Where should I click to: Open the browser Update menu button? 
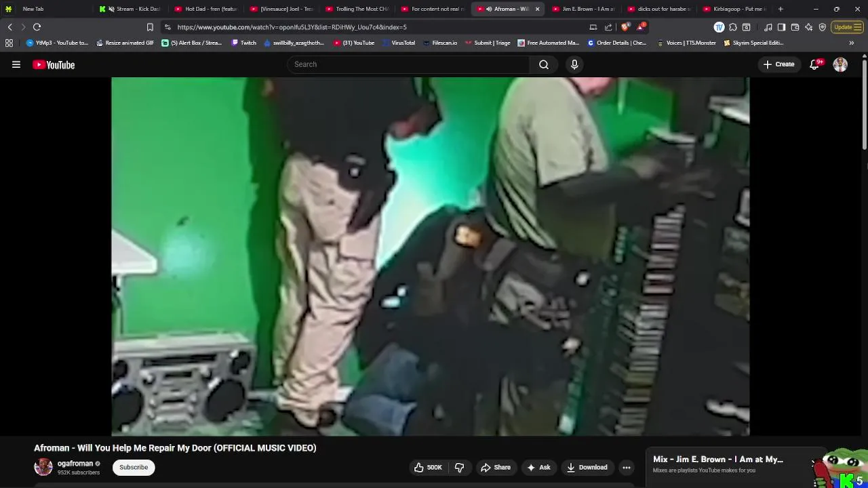coord(847,27)
